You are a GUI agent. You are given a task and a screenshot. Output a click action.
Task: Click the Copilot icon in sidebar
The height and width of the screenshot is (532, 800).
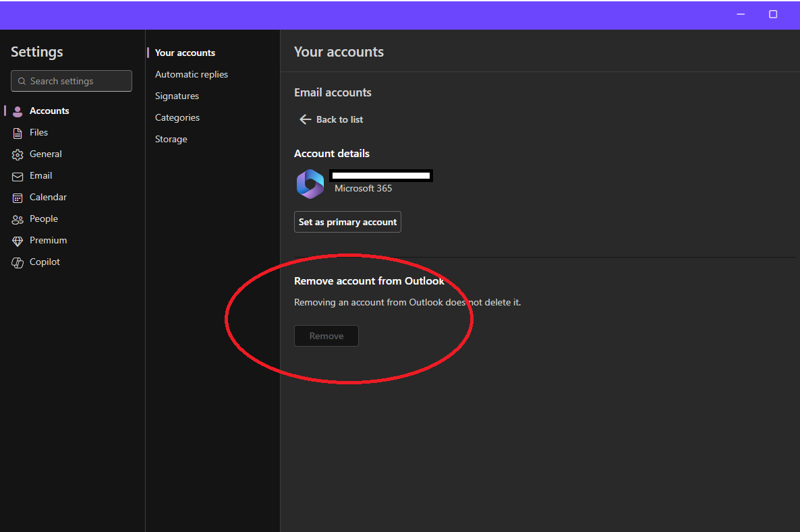(x=18, y=263)
